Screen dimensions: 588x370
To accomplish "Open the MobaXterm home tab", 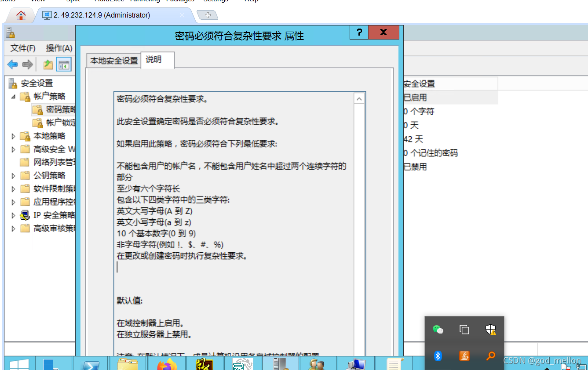I will (x=21, y=15).
